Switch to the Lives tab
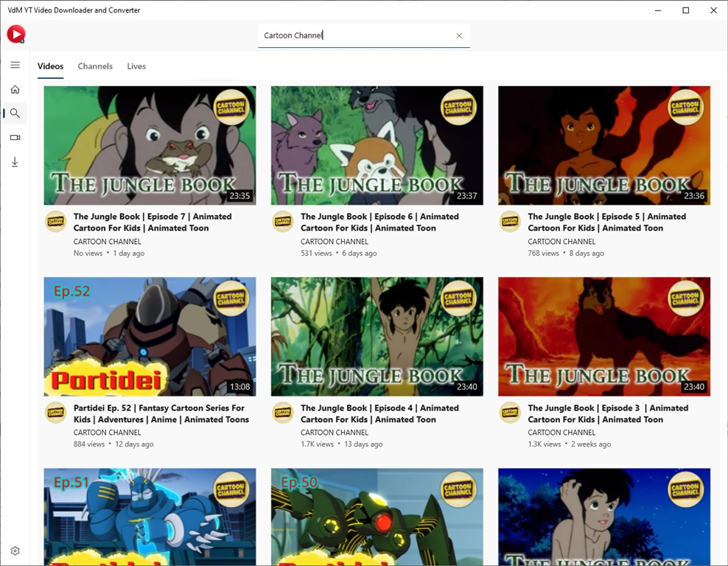 (x=136, y=66)
